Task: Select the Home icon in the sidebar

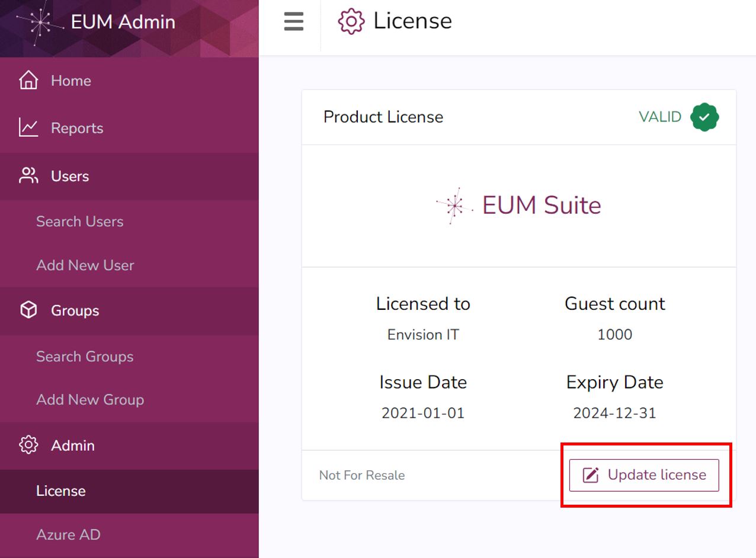Action: 28,81
